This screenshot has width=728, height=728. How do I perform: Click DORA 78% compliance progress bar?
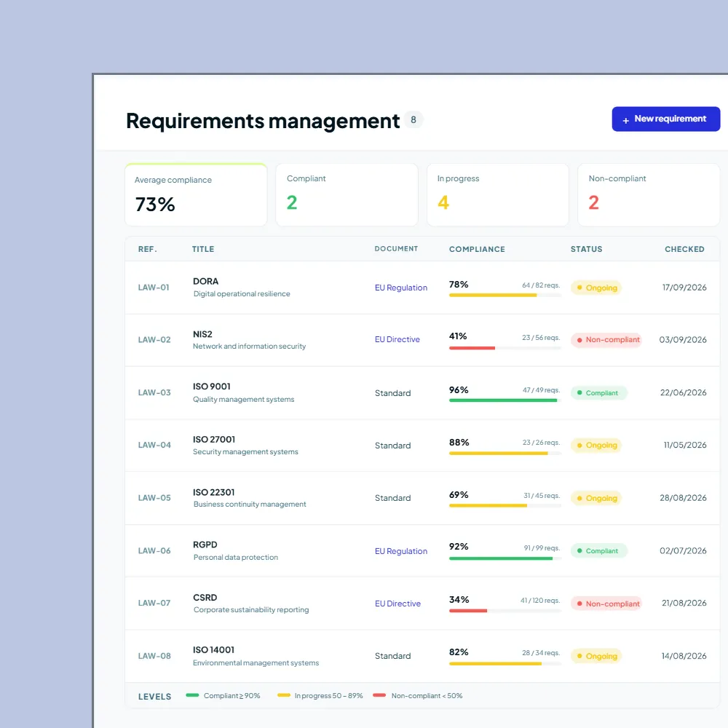pyautogui.click(x=505, y=296)
